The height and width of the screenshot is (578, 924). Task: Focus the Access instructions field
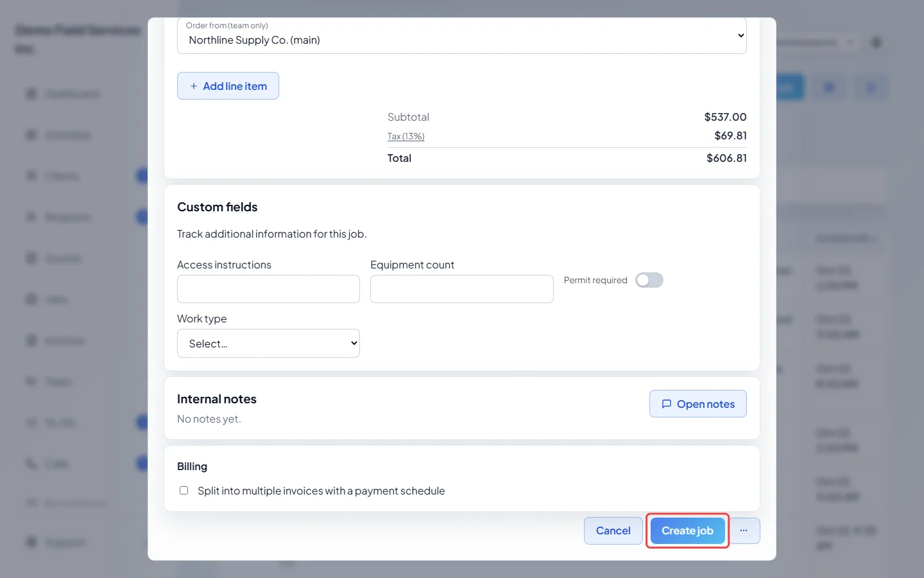[268, 289]
